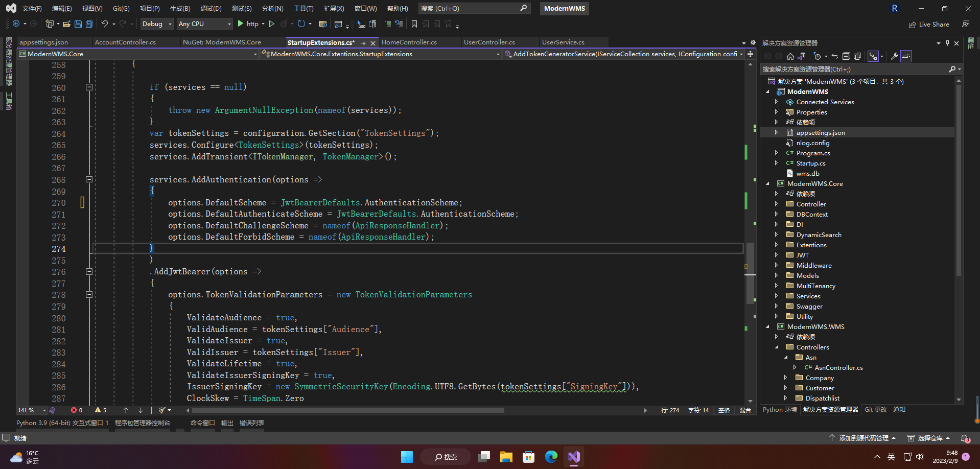
Task: Toggle Preview Selected Items icon
Action: pos(906,56)
